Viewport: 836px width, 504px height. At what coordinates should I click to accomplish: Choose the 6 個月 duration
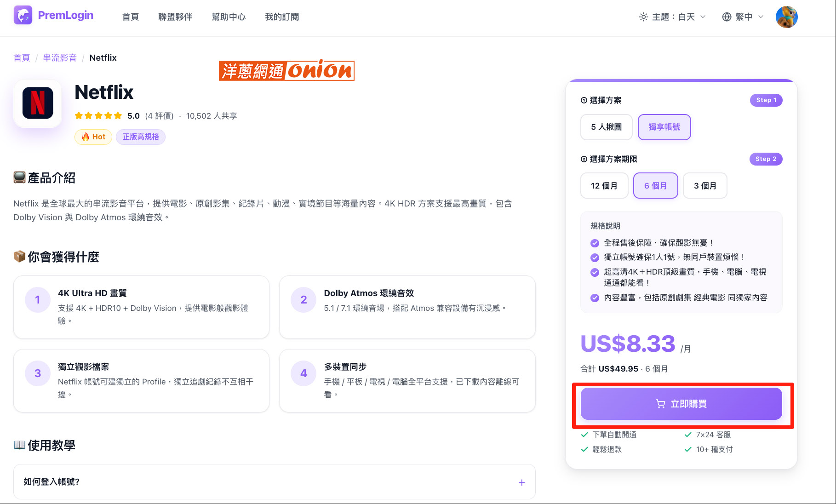point(656,186)
